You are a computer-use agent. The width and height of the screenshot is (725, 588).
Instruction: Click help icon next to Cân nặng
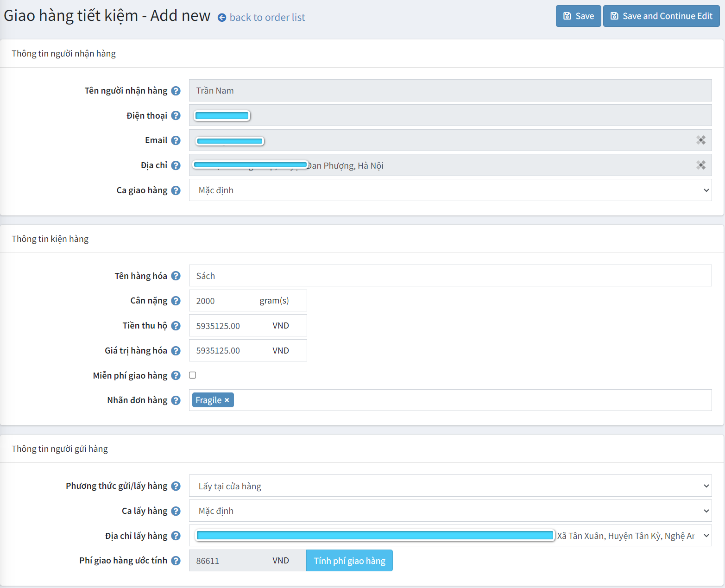tap(176, 301)
